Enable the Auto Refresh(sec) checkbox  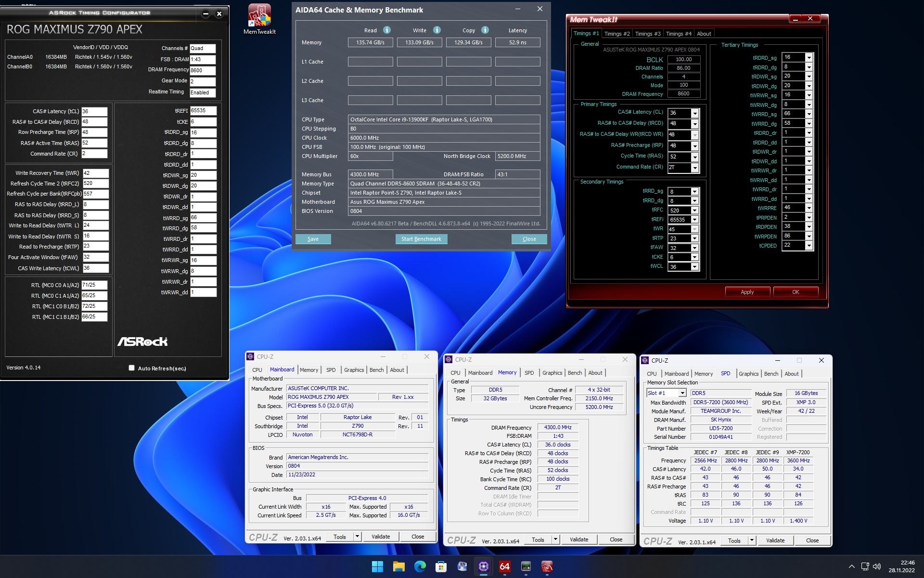(131, 368)
